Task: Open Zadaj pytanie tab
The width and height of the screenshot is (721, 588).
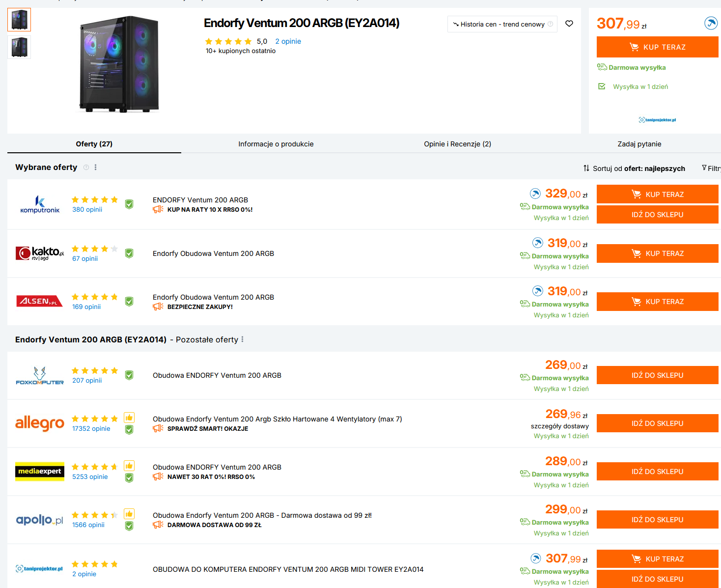Action: point(639,144)
